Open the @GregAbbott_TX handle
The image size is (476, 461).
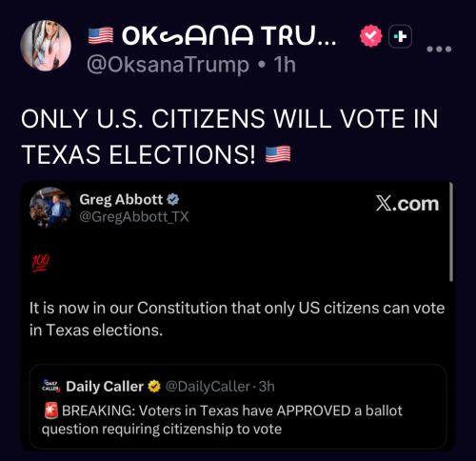click(x=134, y=217)
